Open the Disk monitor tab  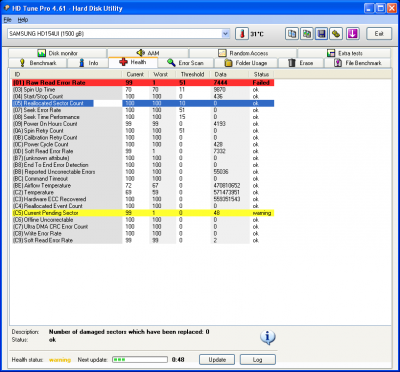click(x=58, y=53)
